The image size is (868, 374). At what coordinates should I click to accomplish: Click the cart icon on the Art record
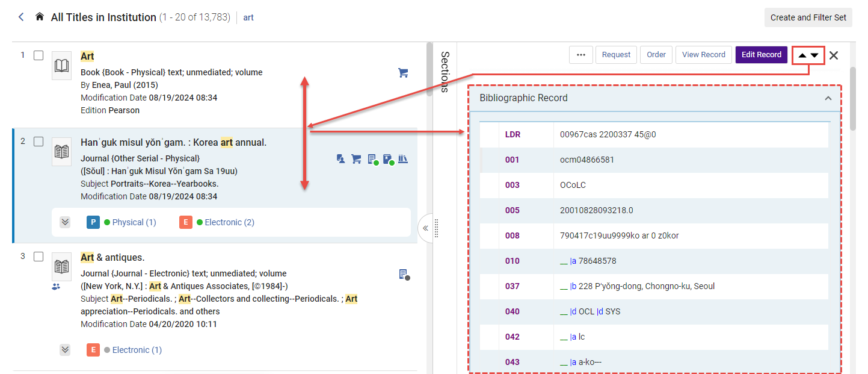403,73
